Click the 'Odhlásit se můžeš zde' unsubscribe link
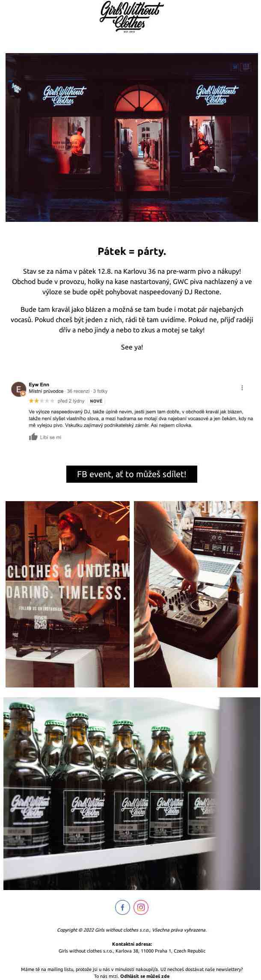The height and width of the screenshot is (980, 261). point(145,976)
